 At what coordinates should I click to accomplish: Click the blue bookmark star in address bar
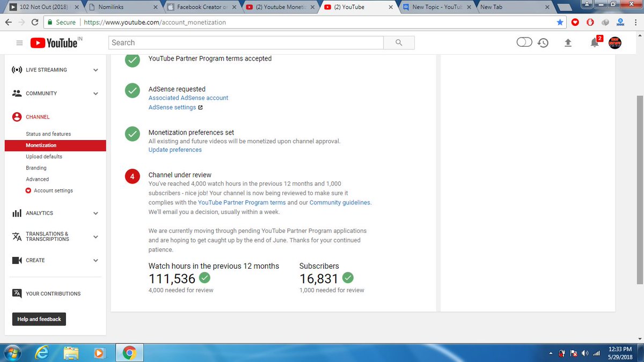(560, 23)
